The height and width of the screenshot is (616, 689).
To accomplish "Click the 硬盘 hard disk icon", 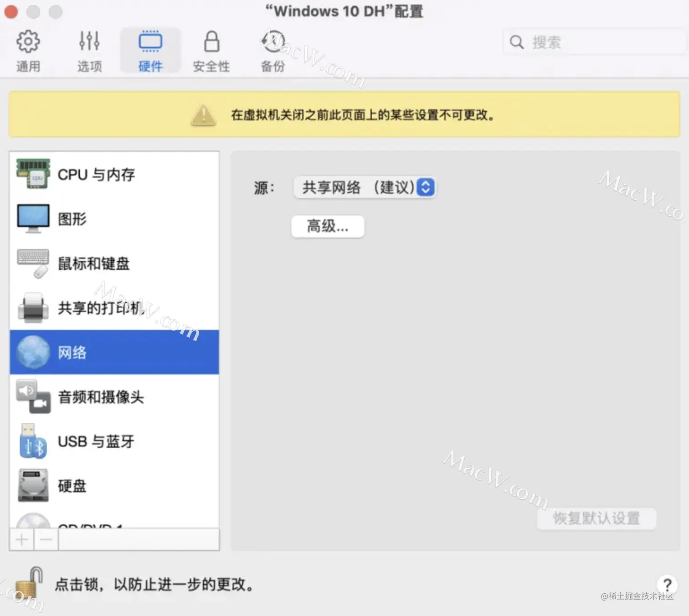I will point(33,486).
